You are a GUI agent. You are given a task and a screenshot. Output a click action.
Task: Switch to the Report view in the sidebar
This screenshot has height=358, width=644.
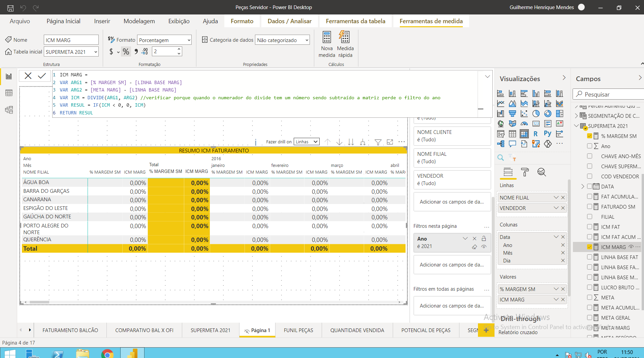[9, 76]
